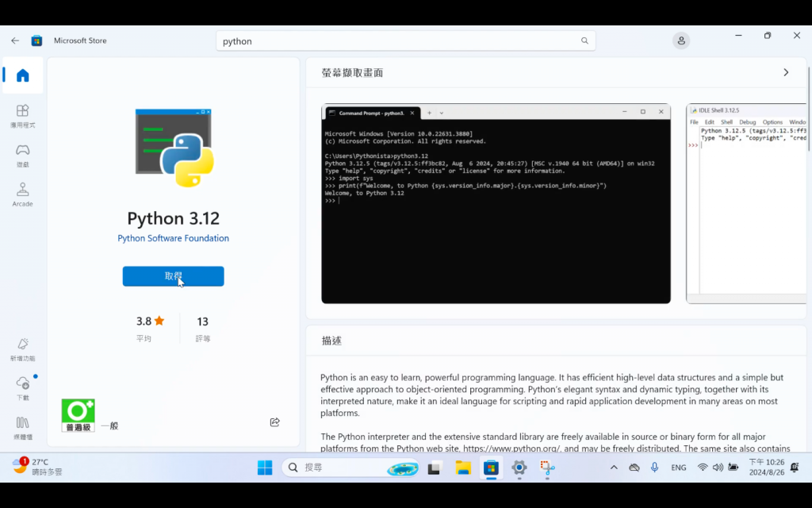
Task: Click the 描述 description heading
Action: 332,341
